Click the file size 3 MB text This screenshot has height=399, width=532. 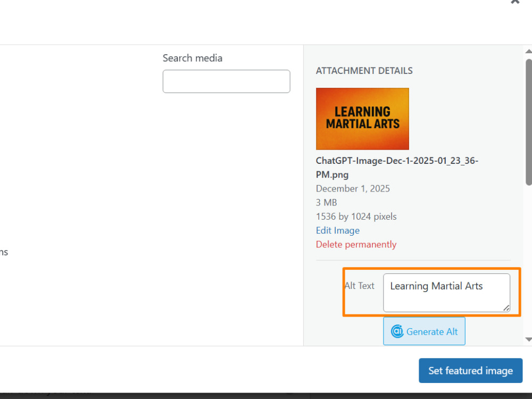tap(327, 203)
